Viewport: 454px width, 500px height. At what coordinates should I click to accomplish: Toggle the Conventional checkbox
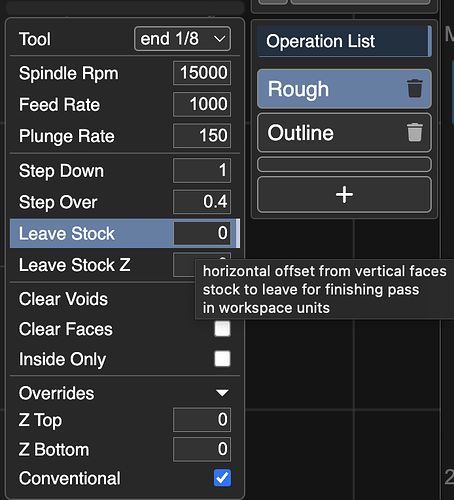pos(222,478)
